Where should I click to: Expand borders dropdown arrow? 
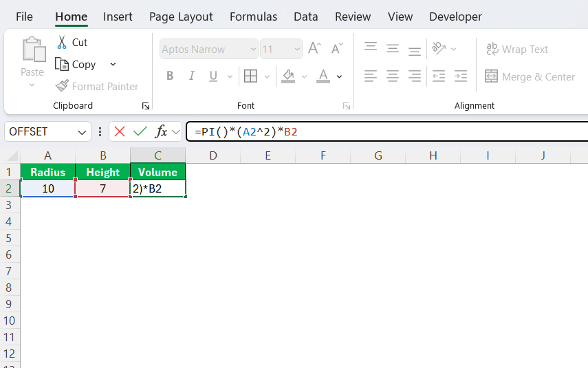pos(267,76)
